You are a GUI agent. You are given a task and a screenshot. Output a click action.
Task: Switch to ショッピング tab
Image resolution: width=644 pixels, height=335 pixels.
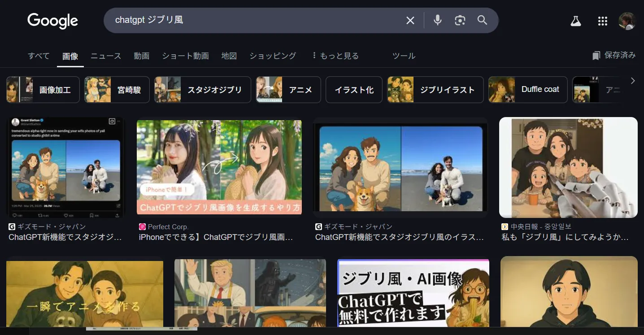tap(273, 56)
